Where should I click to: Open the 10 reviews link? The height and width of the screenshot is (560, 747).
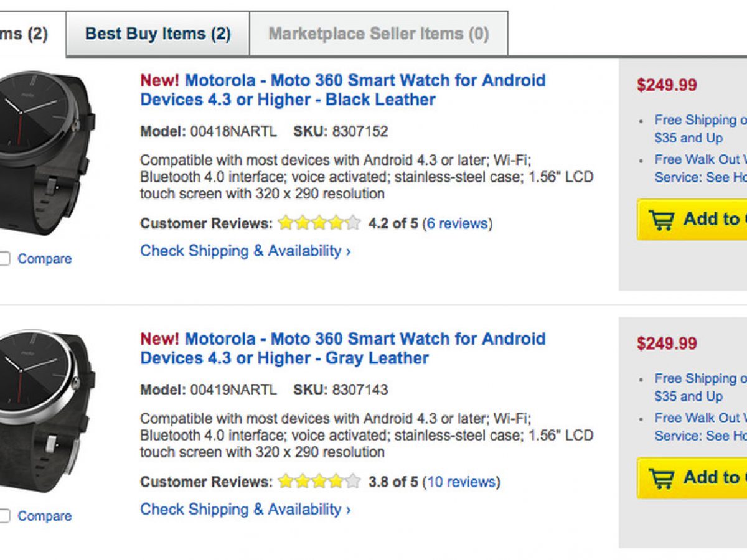click(x=461, y=482)
